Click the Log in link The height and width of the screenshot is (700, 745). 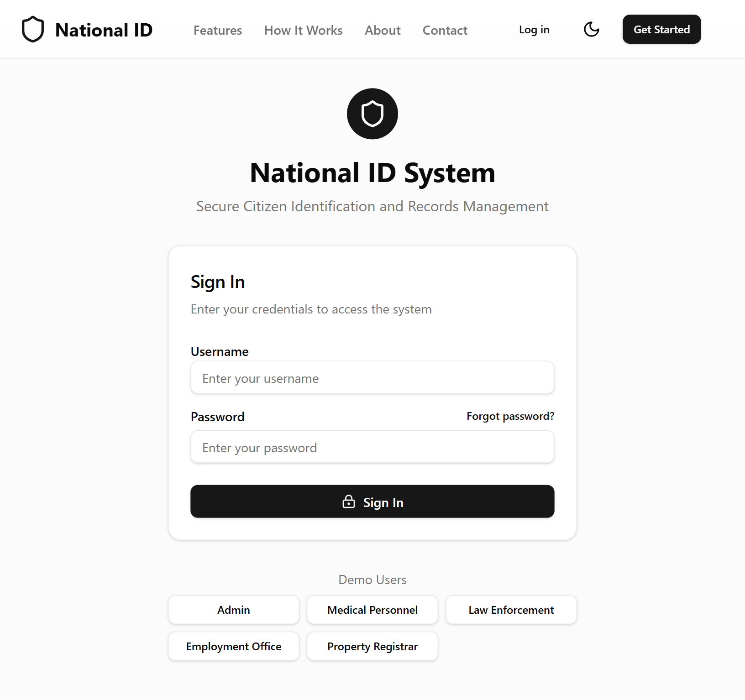point(534,29)
